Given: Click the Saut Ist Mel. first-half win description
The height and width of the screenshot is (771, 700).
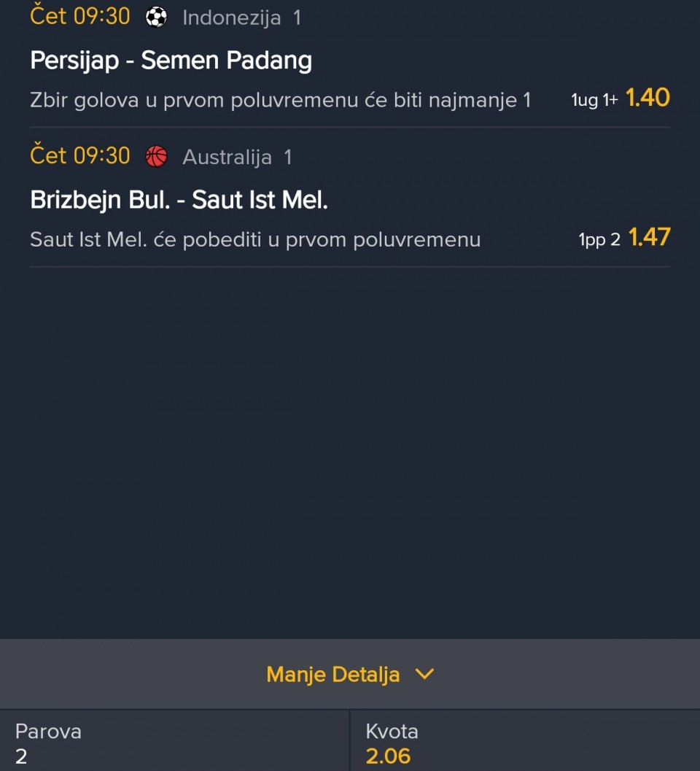Looking at the screenshot, I should [255, 239].
